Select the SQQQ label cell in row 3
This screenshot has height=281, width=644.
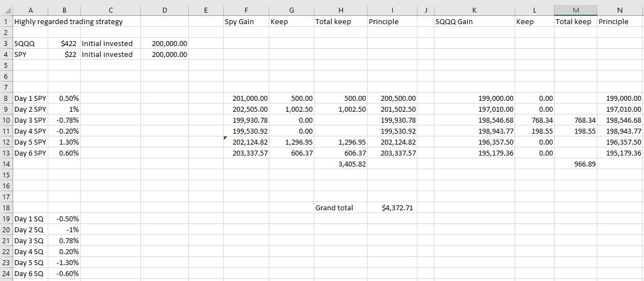[30, 43]
